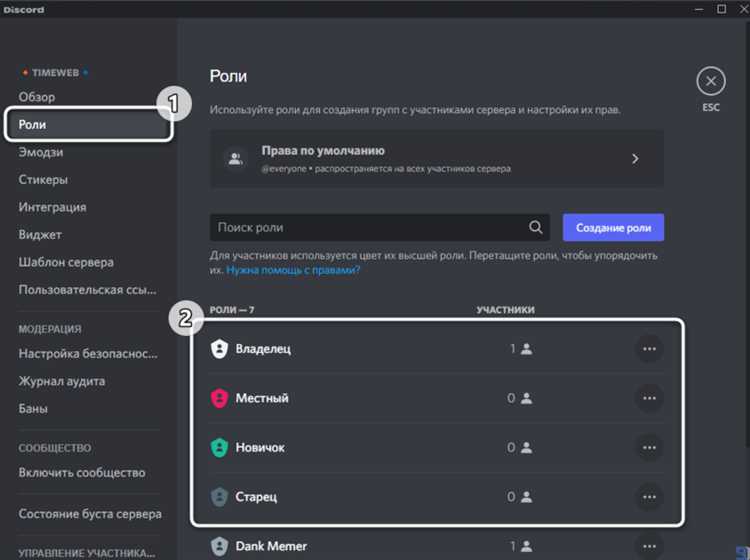Image resolution: width=750 pixels, height=560 pixels.
Task: Click the members icon for Старец role
Action: [527, 497]
